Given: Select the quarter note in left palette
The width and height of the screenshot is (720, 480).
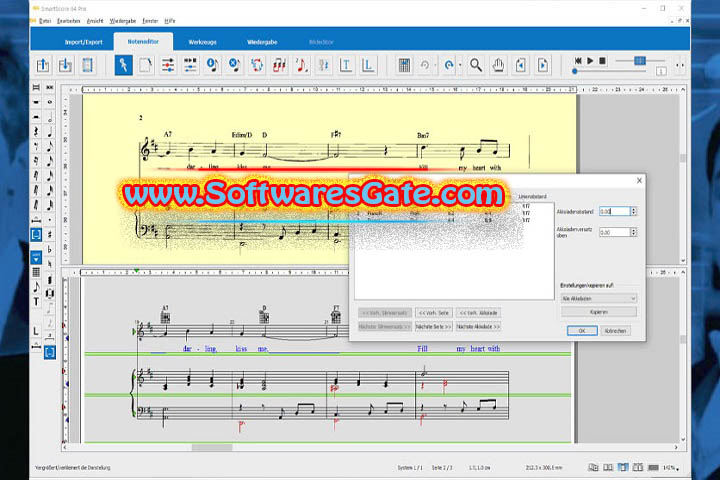Looking at the screenshot, I should (50, 132).
